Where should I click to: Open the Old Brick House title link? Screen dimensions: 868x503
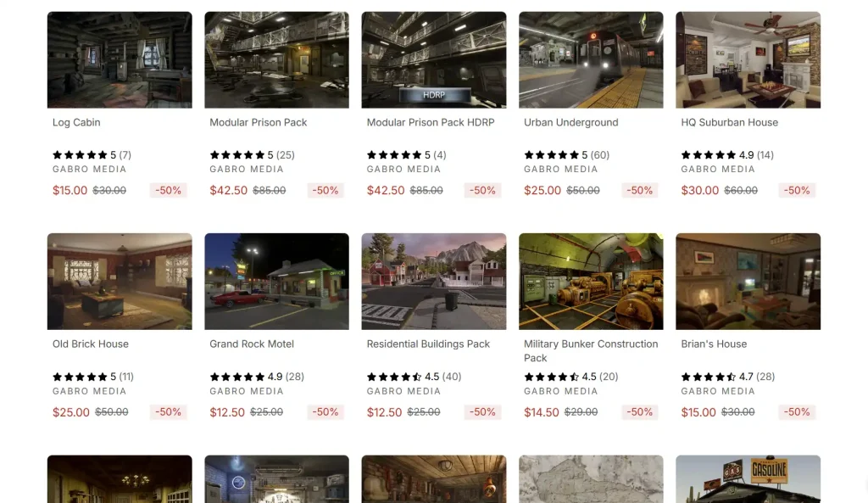[x=90, y=344]
